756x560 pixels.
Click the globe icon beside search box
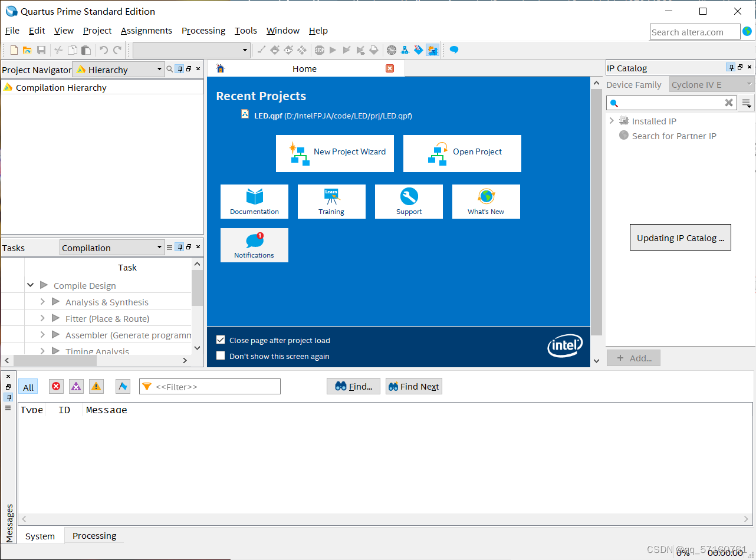click(x=747, y=31)
